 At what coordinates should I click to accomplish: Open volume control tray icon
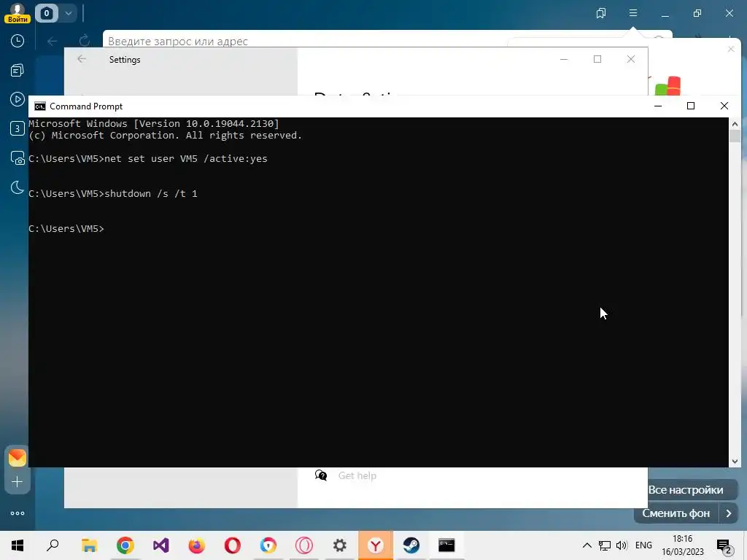(622, 545)
